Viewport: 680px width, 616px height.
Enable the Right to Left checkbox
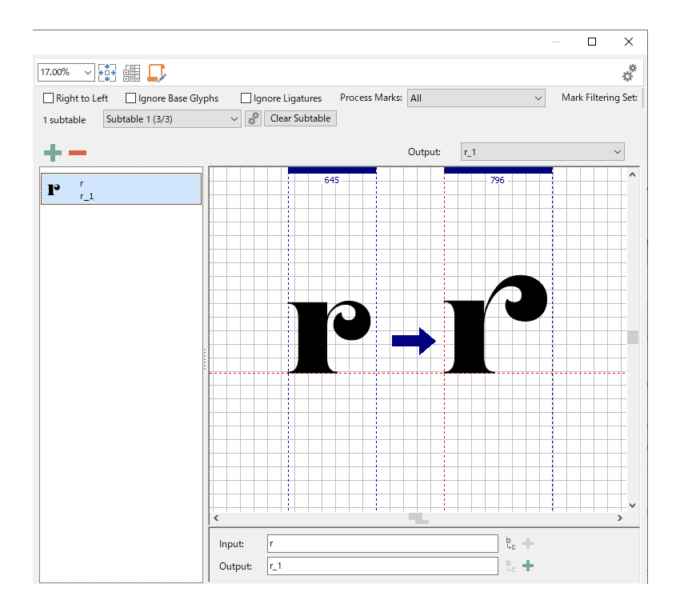coord(49,98)
